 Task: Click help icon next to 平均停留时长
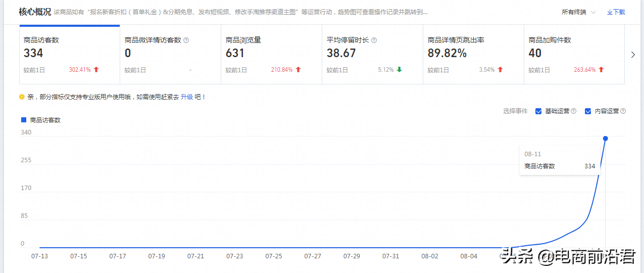pyautogui.click(x=374, y=40)
